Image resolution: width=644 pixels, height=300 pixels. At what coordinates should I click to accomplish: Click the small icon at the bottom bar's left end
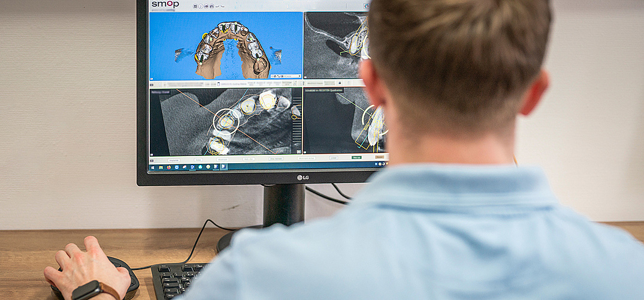[152, 160]
